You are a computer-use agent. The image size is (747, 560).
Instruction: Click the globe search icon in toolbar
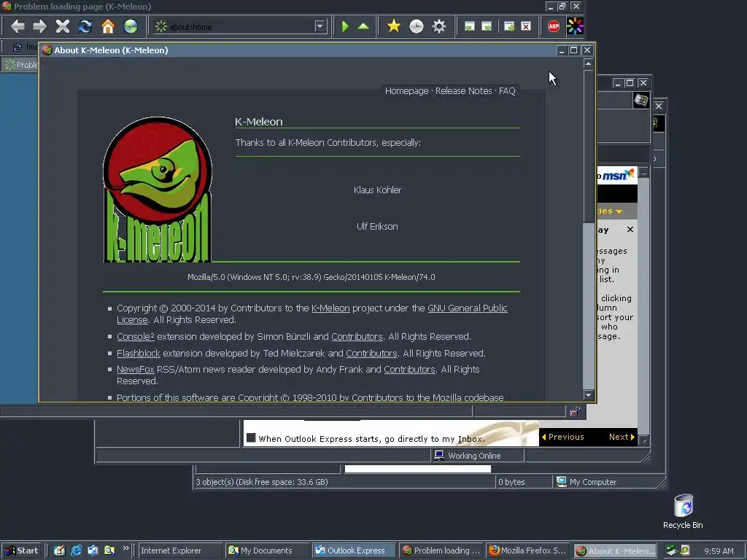131,26
